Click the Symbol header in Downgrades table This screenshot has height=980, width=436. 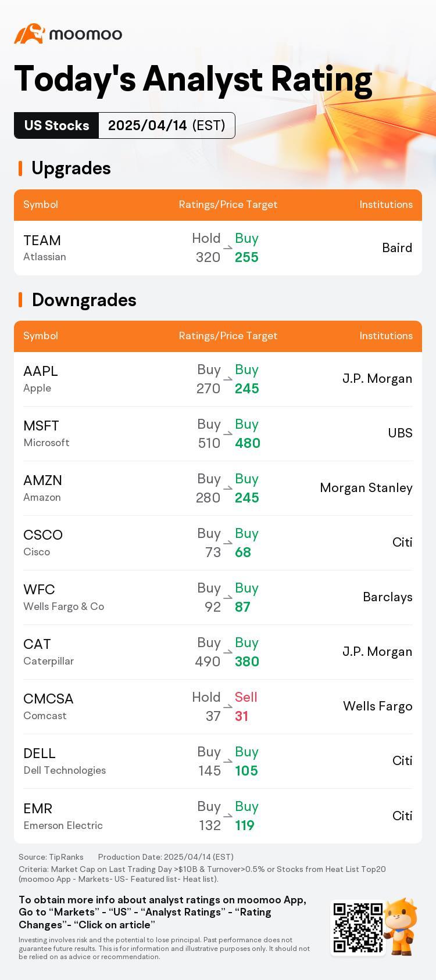[41, 336]
